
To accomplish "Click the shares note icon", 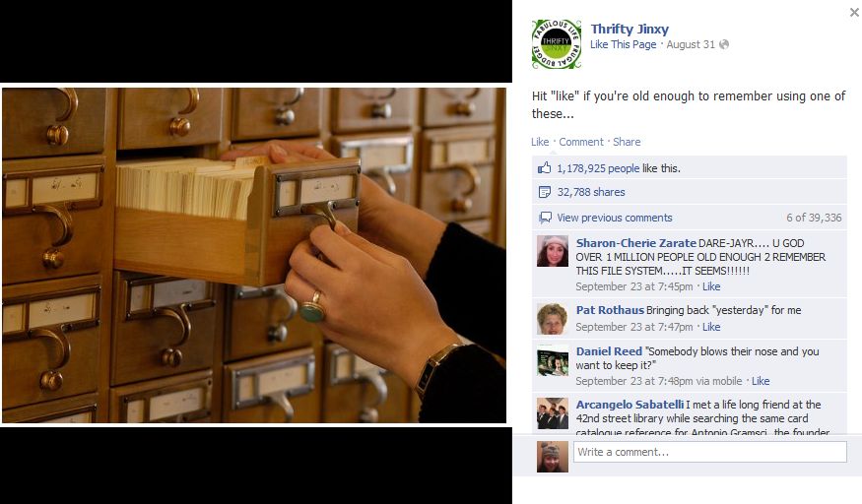I will [544, 192].
